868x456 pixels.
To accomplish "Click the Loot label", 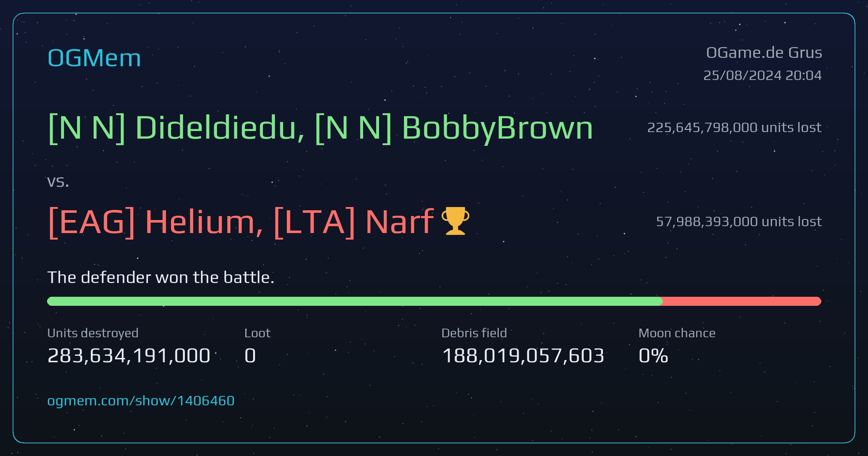I will click(x=257, y=333).
